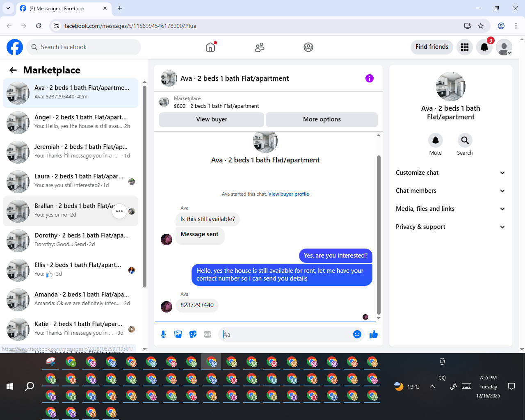Image resolution: width=525 pixels, height=420 pixels.
Task: Expand the Customize chat section
Action: (450, 173)
